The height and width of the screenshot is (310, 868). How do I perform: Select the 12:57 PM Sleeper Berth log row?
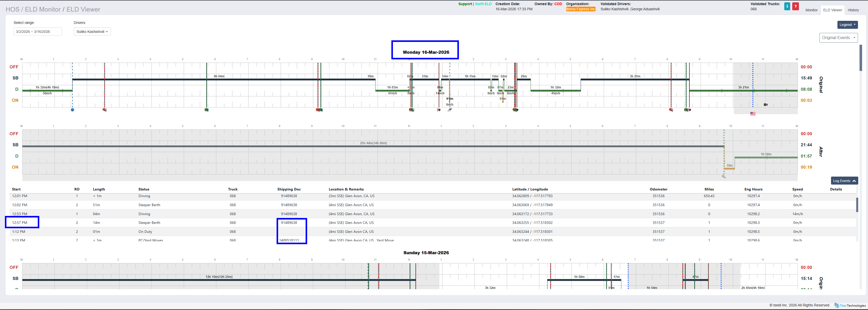(x=149, y=223)
